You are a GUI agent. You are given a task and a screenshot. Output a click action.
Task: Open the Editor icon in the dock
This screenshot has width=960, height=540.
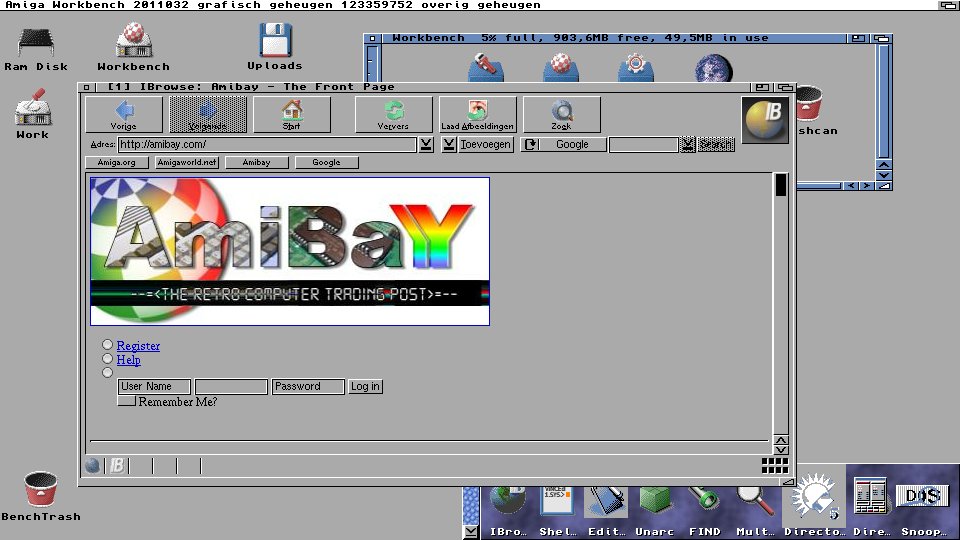coord(606,511)
